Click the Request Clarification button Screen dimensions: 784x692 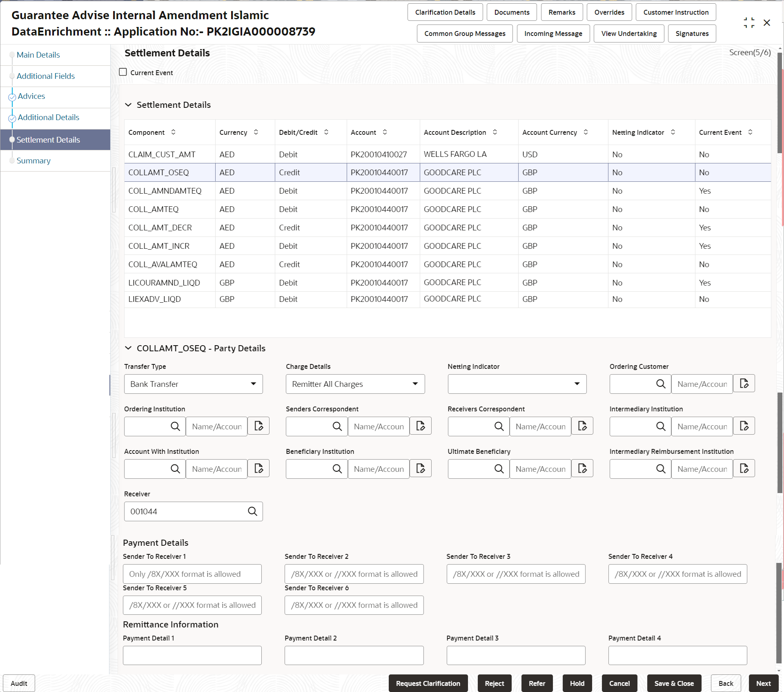point(428,683)
